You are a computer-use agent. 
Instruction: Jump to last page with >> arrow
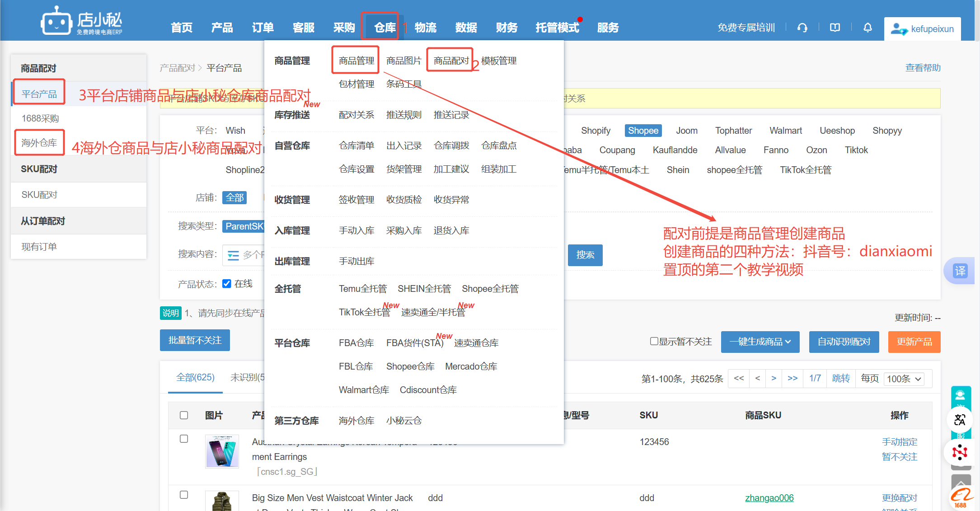tap(792, 378)
